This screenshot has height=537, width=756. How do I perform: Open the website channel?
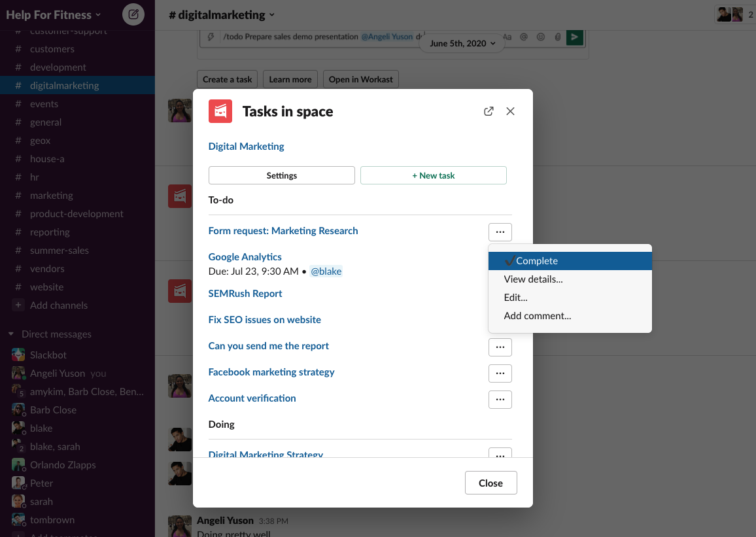(77, 287)
